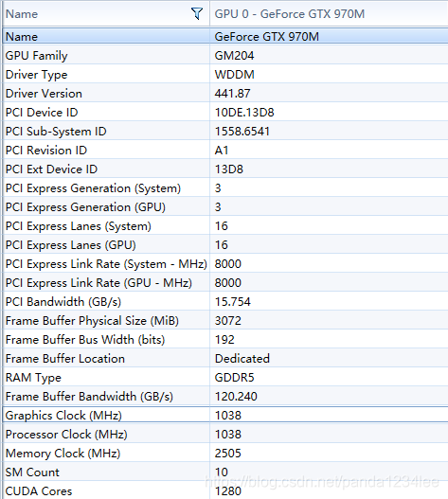Click the PCI Device ID row
448x499 pixels.
(225, 113)
